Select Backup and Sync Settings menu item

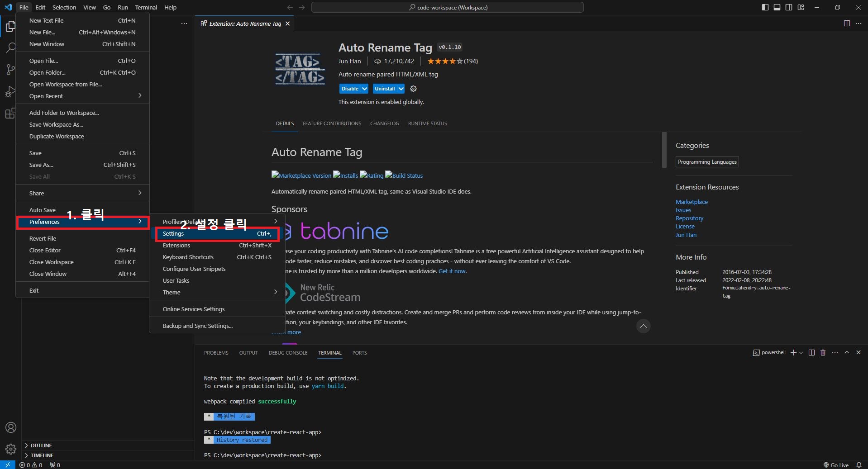click(x=217, y=326)
